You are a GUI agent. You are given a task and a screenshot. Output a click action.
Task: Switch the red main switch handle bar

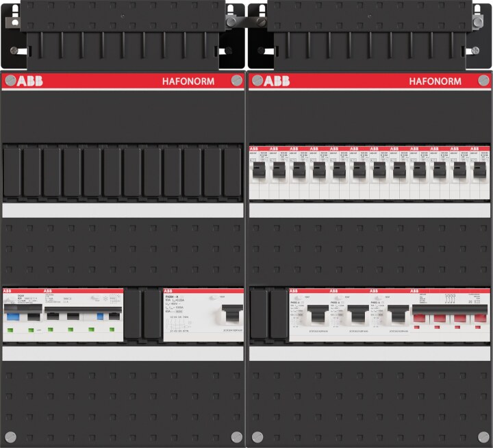[450, 310]
